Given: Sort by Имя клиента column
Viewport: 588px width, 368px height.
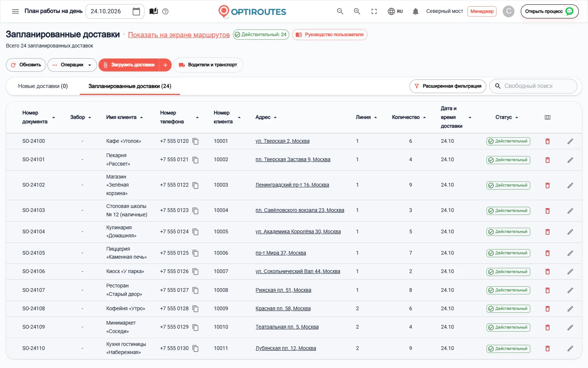Looking at the screenshot, I should 125,117.
